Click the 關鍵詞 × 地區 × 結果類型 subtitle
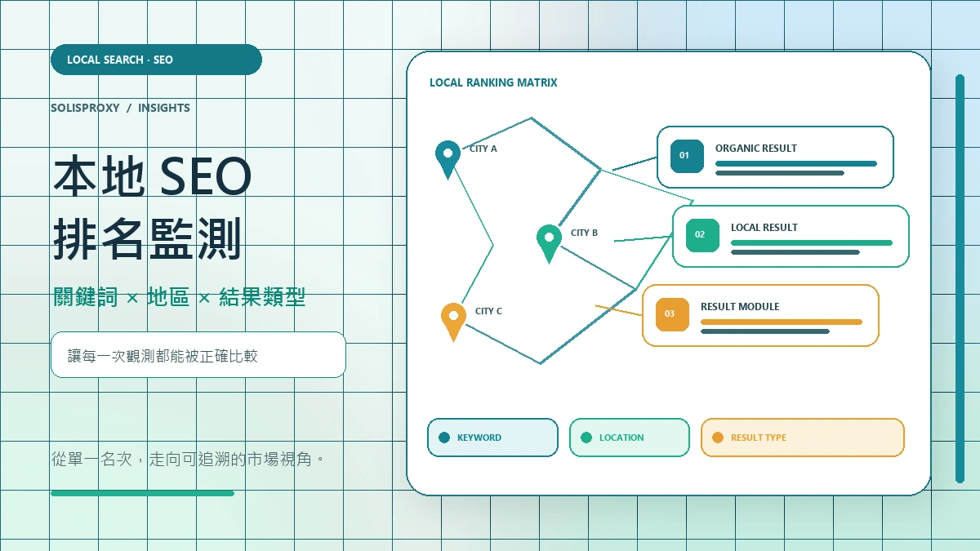 coord(179,297)
